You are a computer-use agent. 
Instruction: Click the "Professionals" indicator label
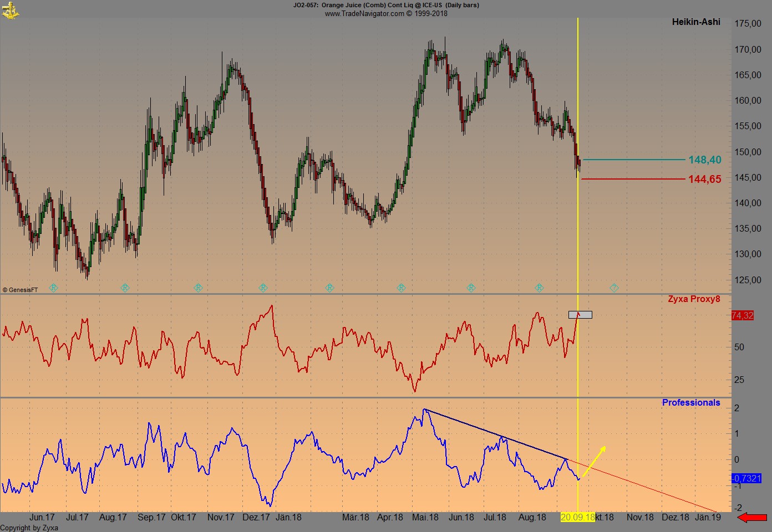point(691,402)
